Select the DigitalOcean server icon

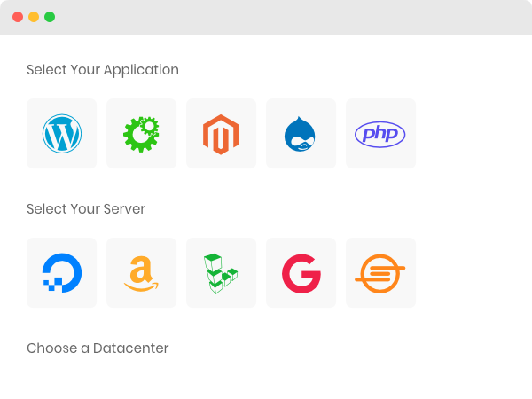pos(61,273)
